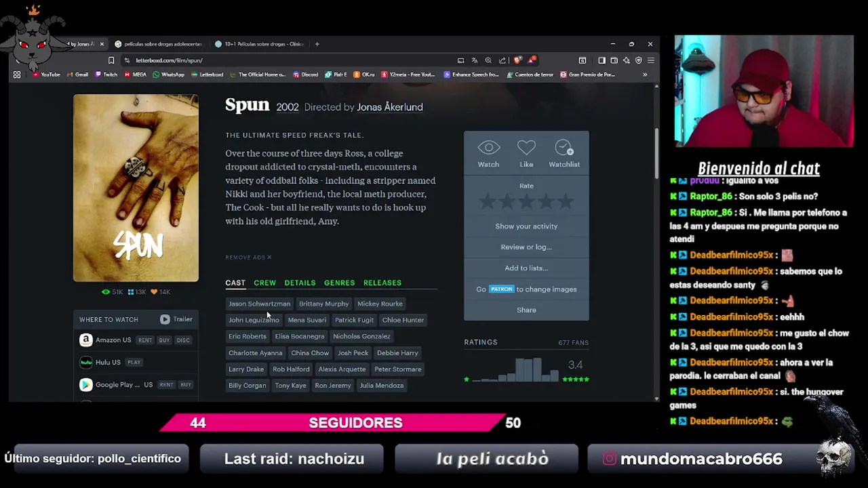Click the Spun poster image

coord(136,188)
